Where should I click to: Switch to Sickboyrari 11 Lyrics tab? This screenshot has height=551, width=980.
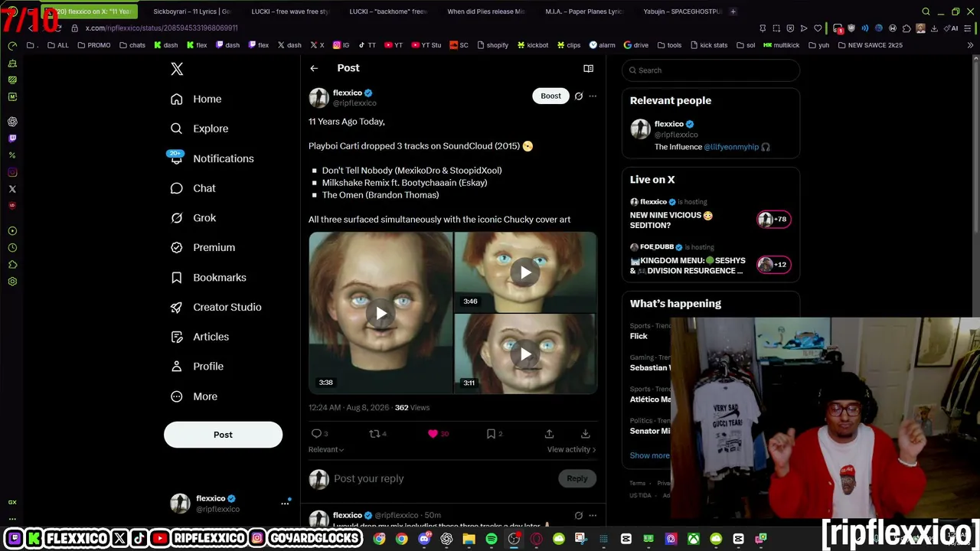click(x=191, y=11)
